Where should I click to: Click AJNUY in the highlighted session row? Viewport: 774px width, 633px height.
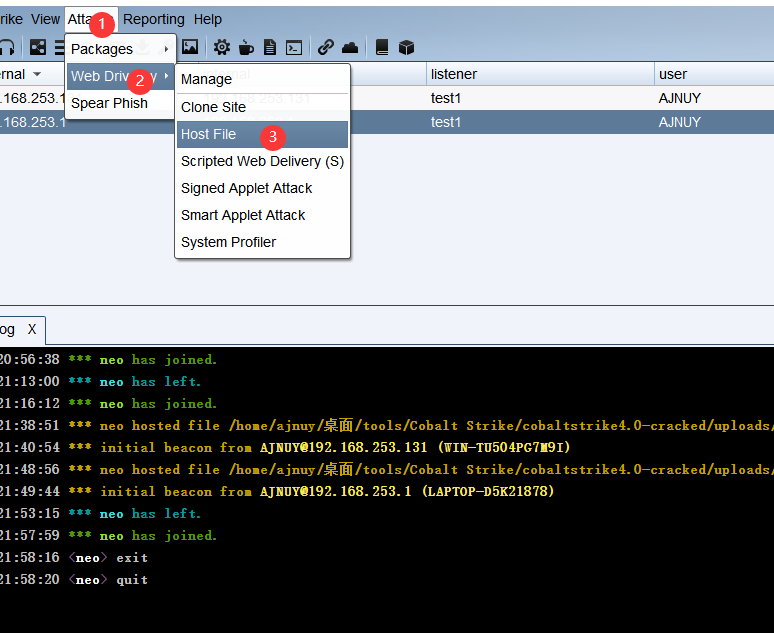679,122
